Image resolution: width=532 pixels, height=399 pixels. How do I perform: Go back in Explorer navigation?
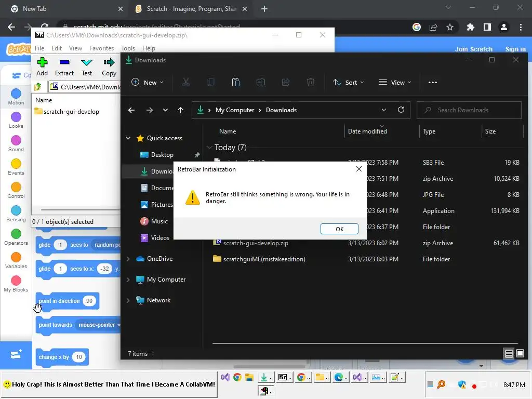(x=131, y=110)
